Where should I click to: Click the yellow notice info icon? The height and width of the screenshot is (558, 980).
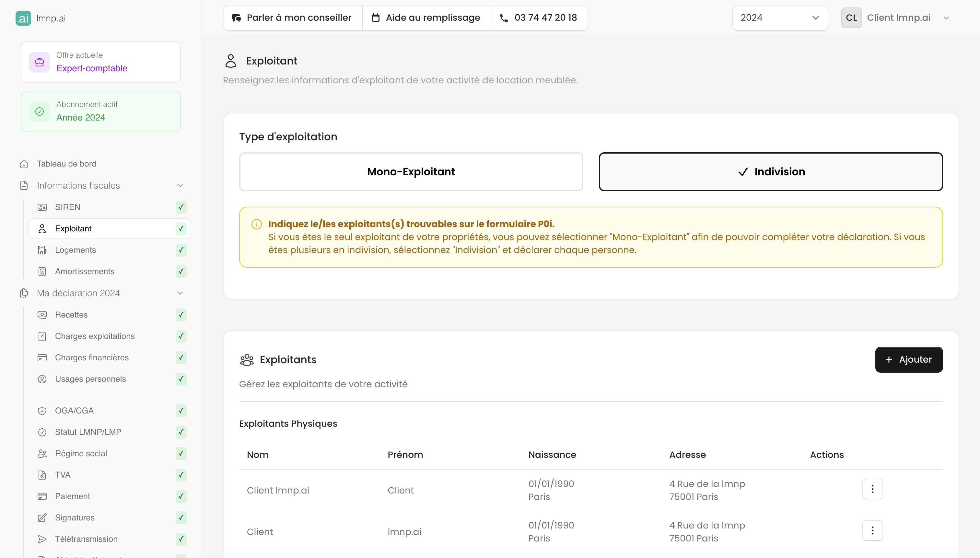pos(256,224)
